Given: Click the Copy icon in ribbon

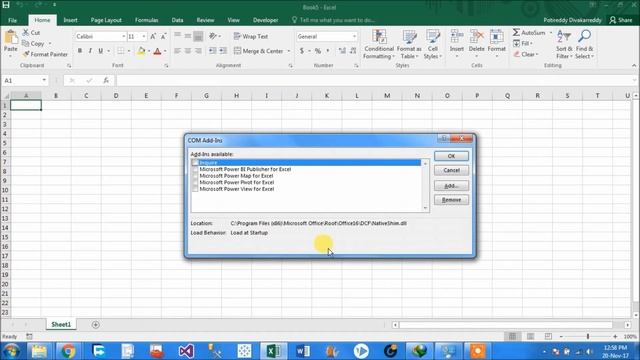Looking at the screenshot, I should (x=26, y=43).
